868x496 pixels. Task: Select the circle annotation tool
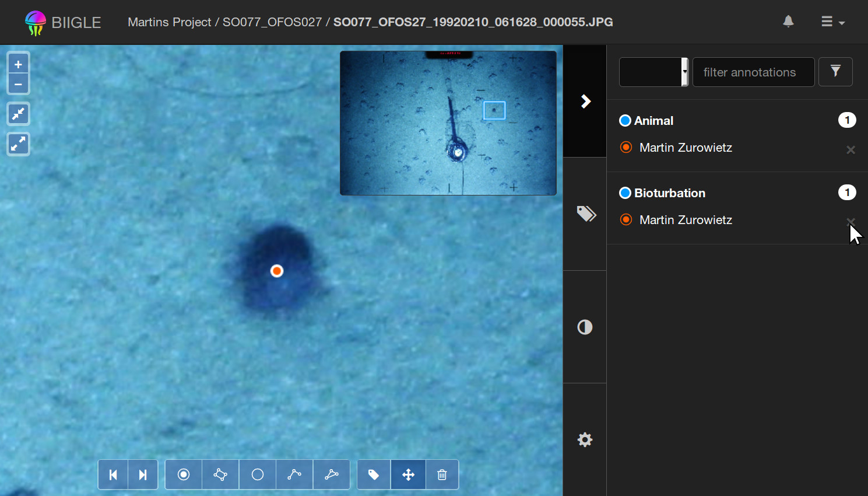click(258, 474)
